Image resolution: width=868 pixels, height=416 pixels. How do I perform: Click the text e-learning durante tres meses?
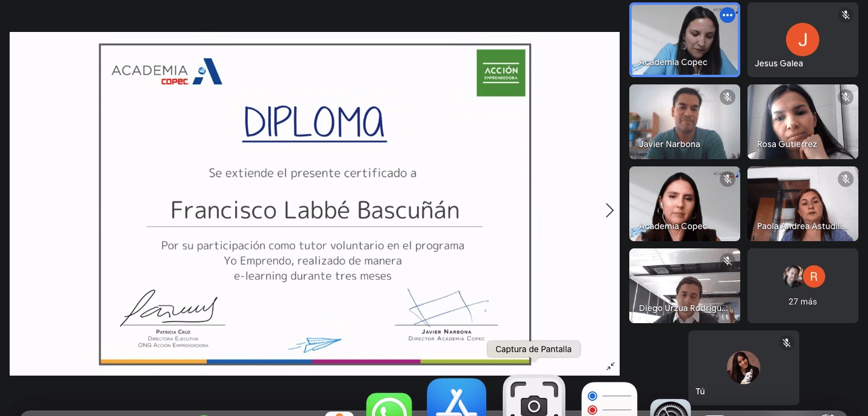(x=313, y=276)
